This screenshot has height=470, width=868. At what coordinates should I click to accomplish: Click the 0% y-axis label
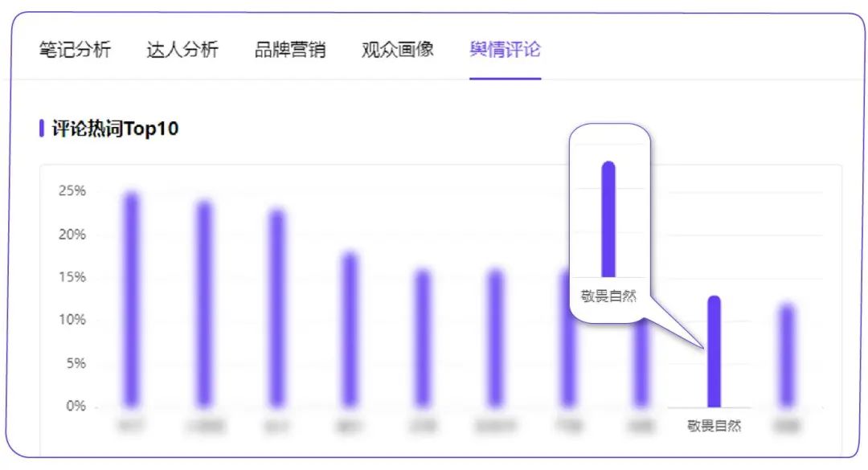click(76, 407)
